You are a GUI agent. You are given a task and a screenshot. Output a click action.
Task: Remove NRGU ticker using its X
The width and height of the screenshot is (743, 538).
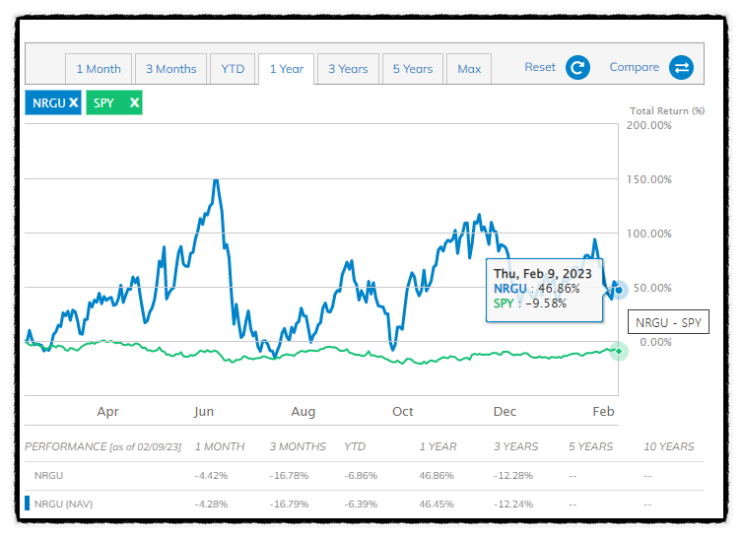pos(73,102)
